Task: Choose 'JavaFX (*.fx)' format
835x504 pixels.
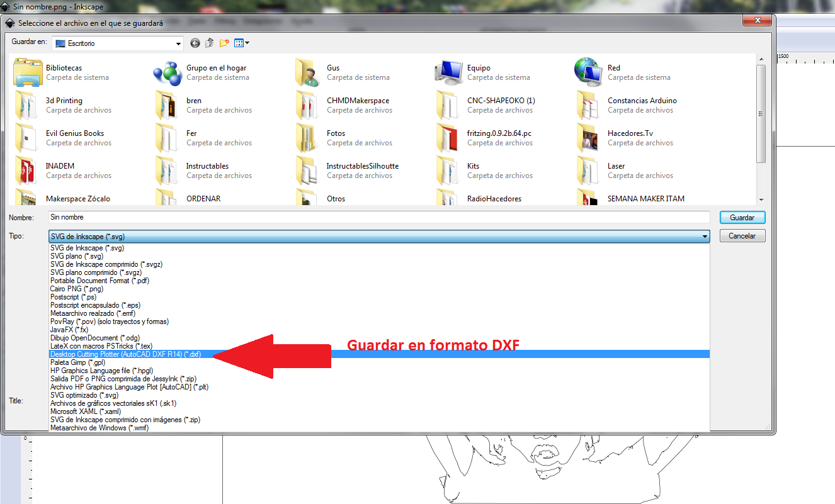Action: [x=379, y=330]
